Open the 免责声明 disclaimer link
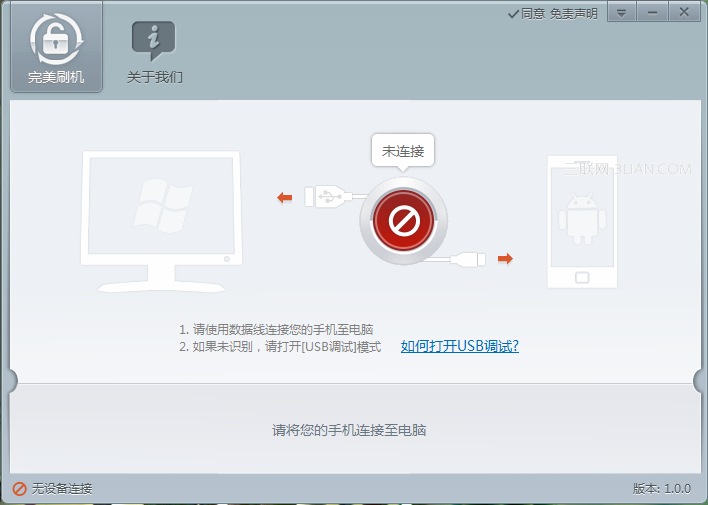The height and width of the screenshot is (505, 708). [573, 14]
